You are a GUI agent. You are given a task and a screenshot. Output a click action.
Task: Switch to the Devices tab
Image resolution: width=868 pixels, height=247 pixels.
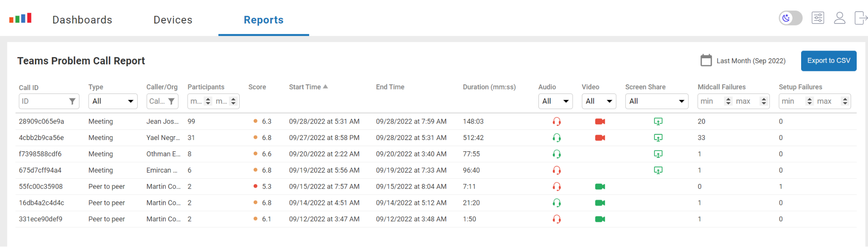[173, 20]
